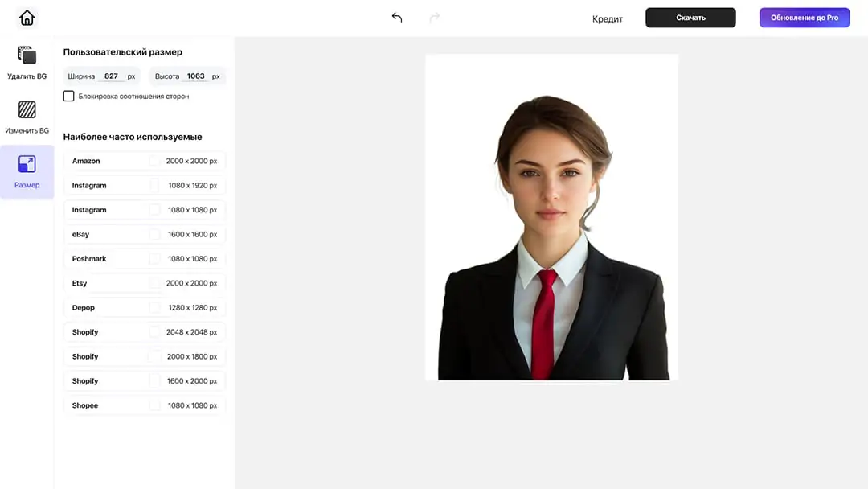Image resolution: width=868 pixels, height=489 pixels.
Task: Open the Размер resize tab
Action: coord(27,171)
